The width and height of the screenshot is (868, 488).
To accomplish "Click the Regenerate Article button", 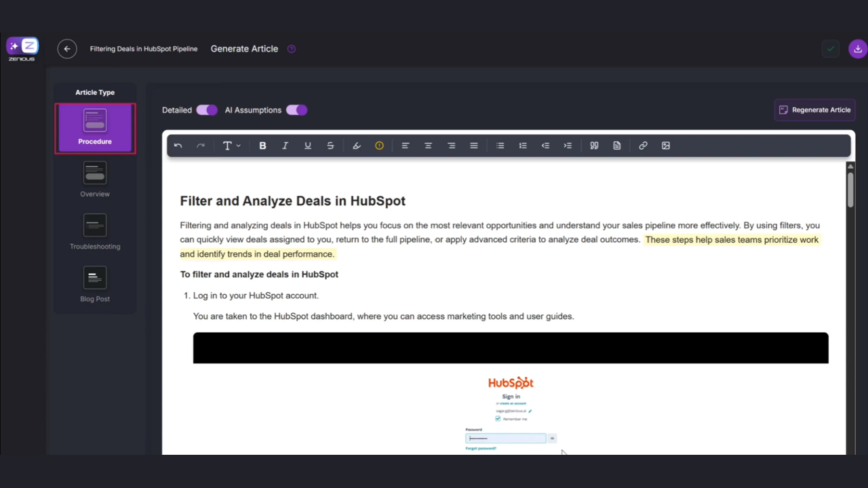I will [814, 110].
